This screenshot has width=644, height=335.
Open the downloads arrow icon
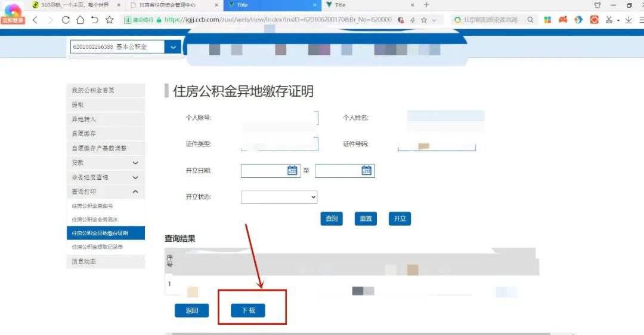628,19
